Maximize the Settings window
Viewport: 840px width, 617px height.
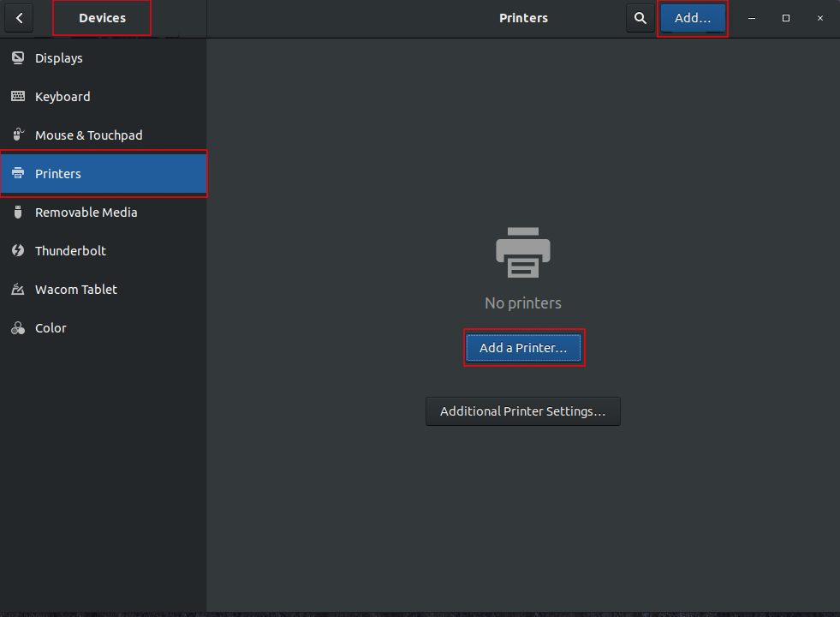pyautogui.click(x=786, y=18)
